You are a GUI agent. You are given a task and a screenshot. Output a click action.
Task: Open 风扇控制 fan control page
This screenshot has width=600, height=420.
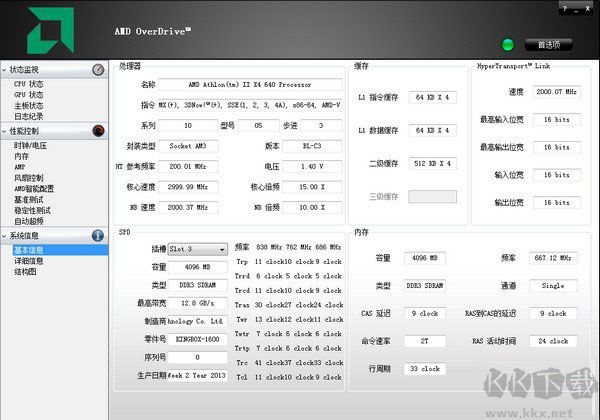click(x=29, y=178)
